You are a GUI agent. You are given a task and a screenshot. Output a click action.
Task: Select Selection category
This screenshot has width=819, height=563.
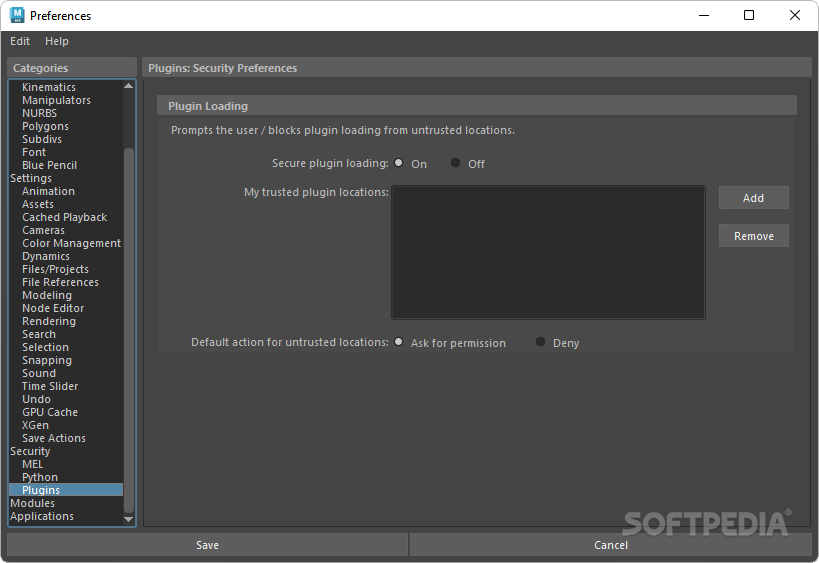click(45, 348)
